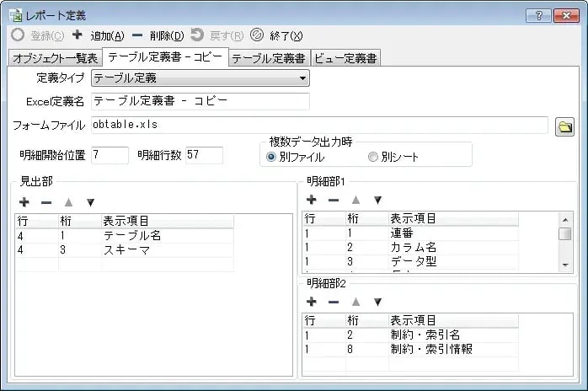Switch to the オブジェクト一覧表 tab
The height and width of the screenshot is (391, 588).
point(55,58)
